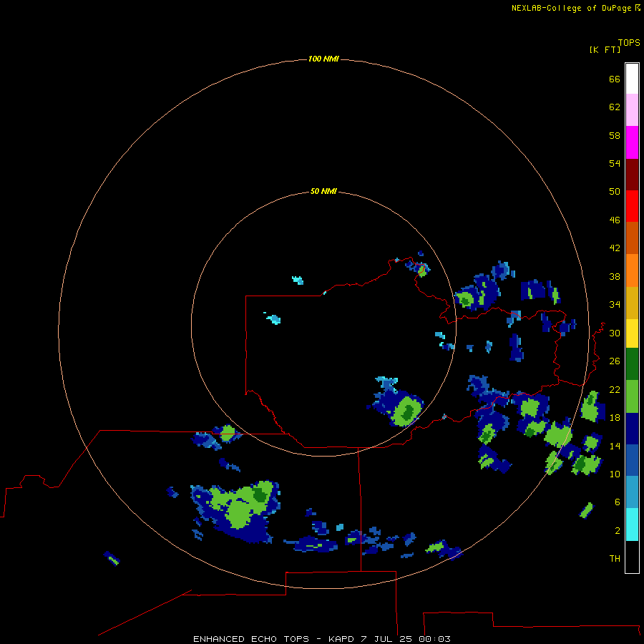Select the dark green legend swatch
Screen dimensions: 644x644
[x=632, y=364]
